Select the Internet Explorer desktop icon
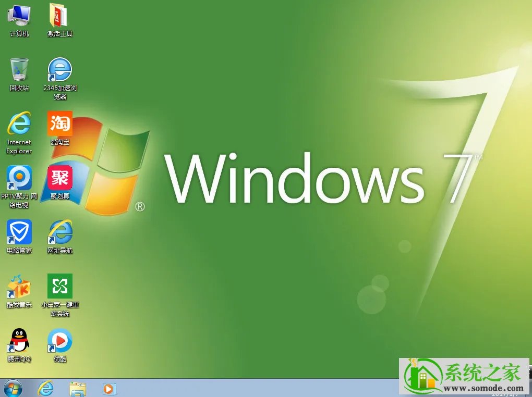Image resolution: width=532 pixels, height=397 pixels. (x=19, y=124)
